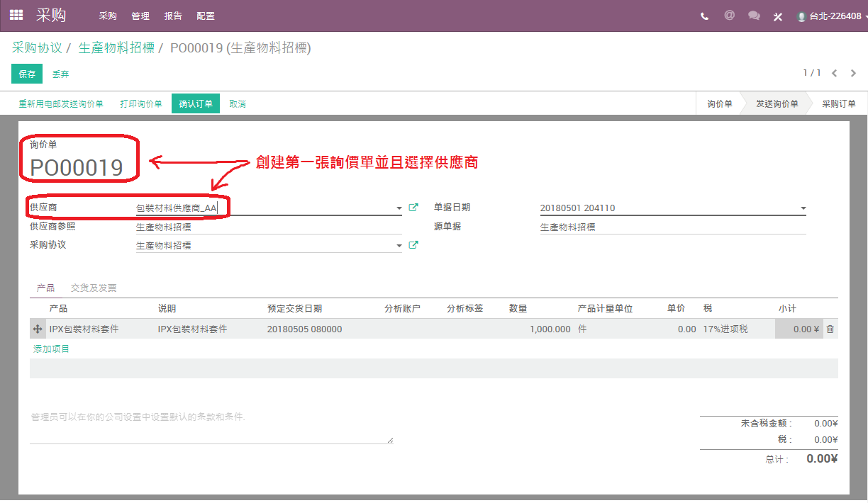This screenshot has height=503, width=868.
Task: Open the 报告 menu
Action: coord(173,16)
